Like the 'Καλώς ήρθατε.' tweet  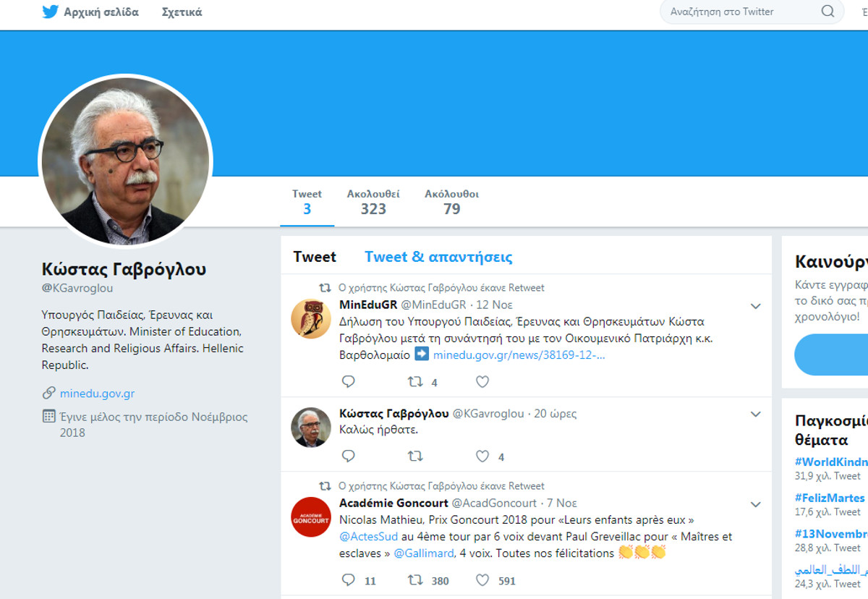tap(482, 456)
